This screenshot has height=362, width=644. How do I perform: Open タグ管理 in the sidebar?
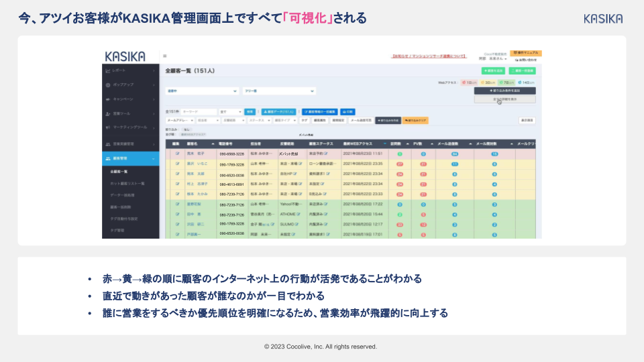click(117, 231)
